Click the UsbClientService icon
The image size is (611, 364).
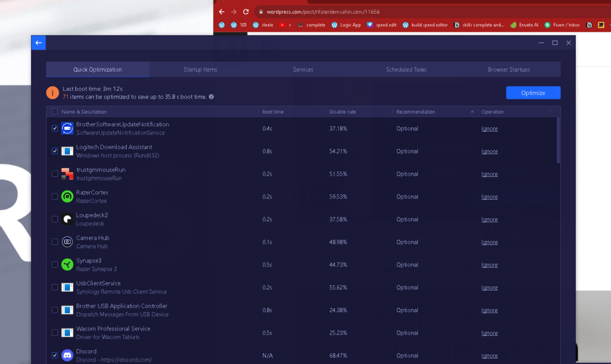67,287
